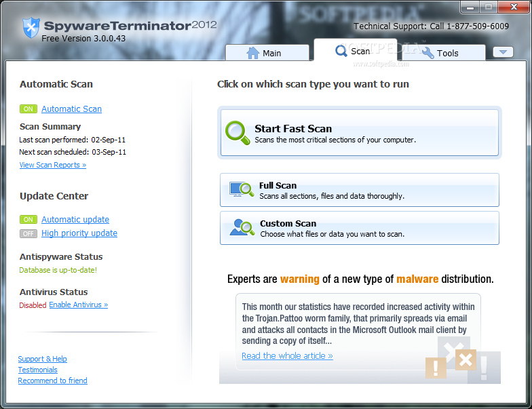Open the High priority update link
Viewport: 532px width, 409px height.
[79, 233]
